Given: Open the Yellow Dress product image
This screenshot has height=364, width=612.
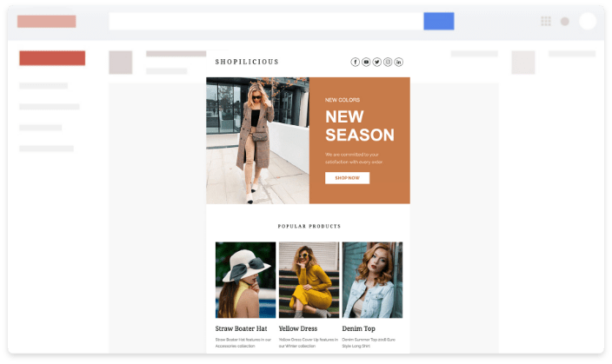Looking at the screenshot, I should coord(309,280).
